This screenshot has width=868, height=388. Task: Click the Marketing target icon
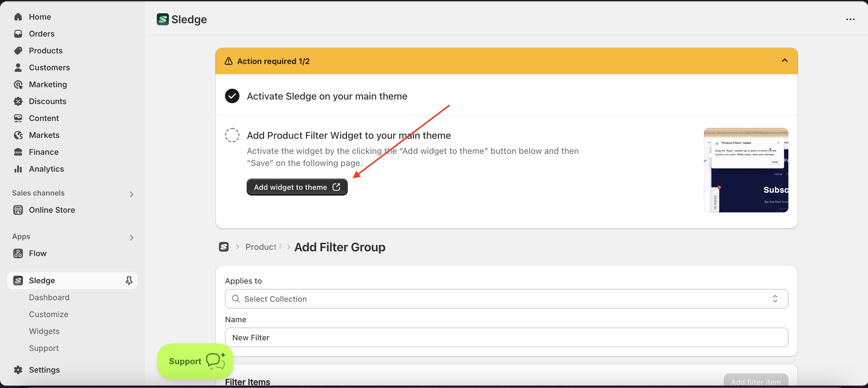click(18, 84)
